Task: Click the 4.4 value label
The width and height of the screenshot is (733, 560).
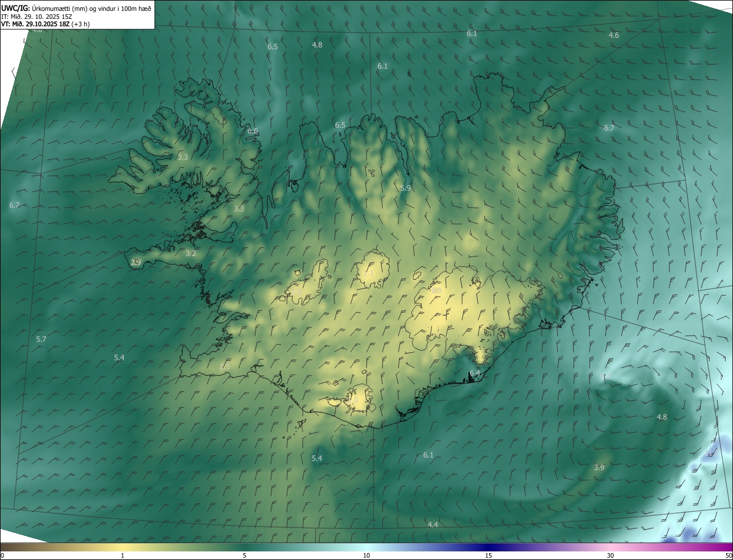Action: click(x=433, y=525)
